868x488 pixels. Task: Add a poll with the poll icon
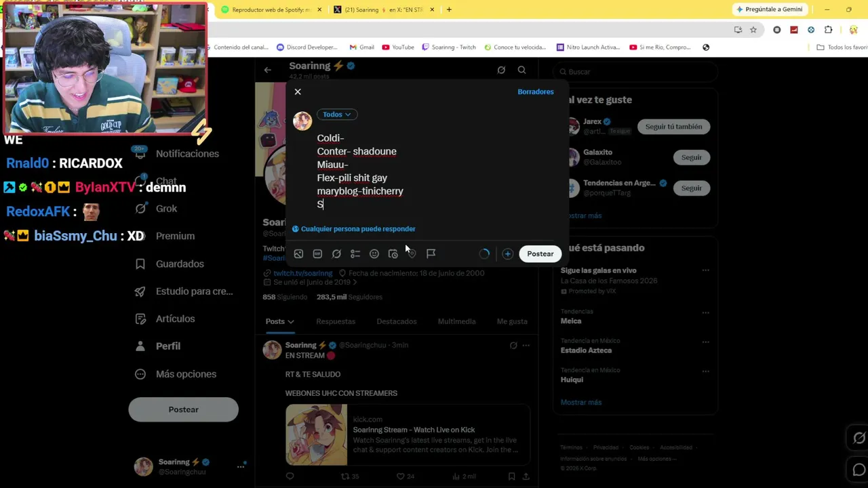tap(355, 253)
